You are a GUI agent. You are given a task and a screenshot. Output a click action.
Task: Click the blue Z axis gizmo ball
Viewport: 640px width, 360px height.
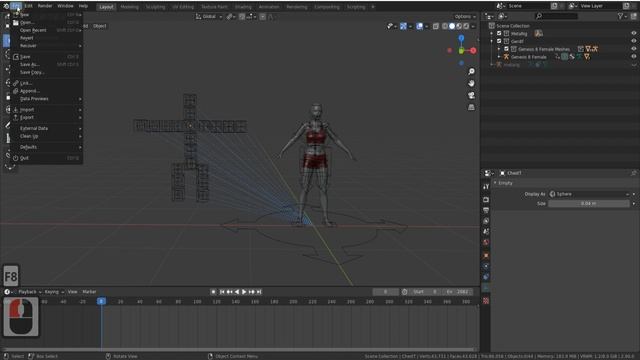click(461, 38)
